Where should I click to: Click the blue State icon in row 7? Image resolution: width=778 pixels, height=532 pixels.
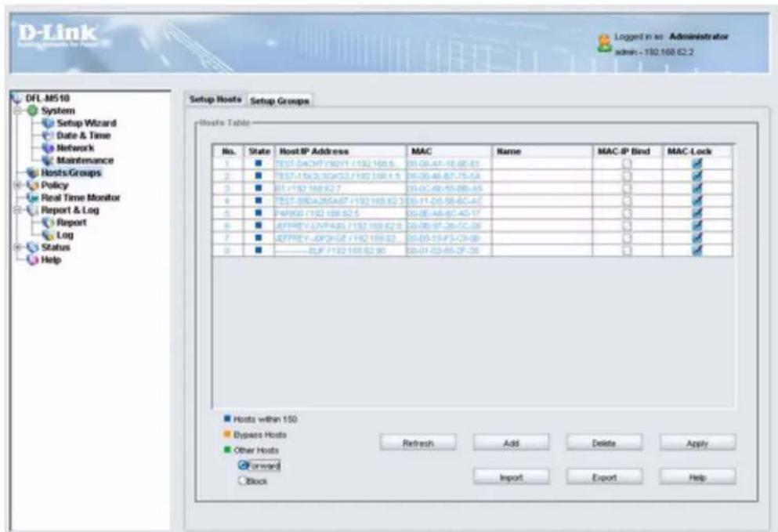(258, 237)
